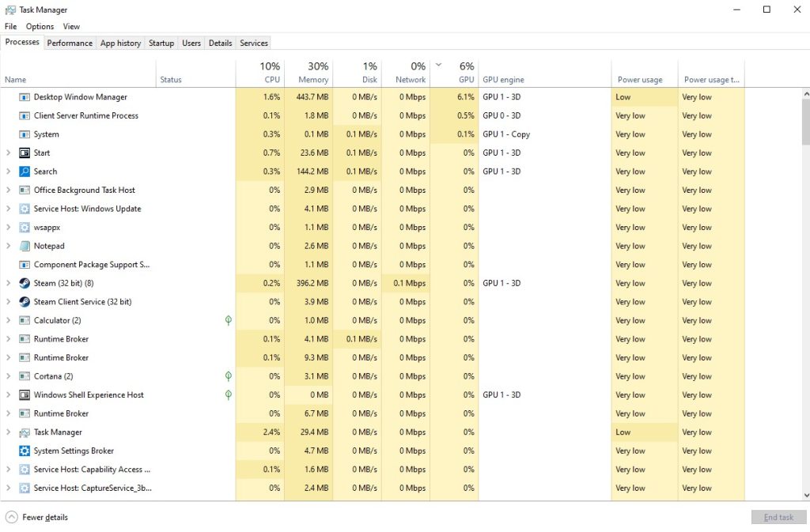Click the End task button
The image size is (810, 532).
(778, 517)
